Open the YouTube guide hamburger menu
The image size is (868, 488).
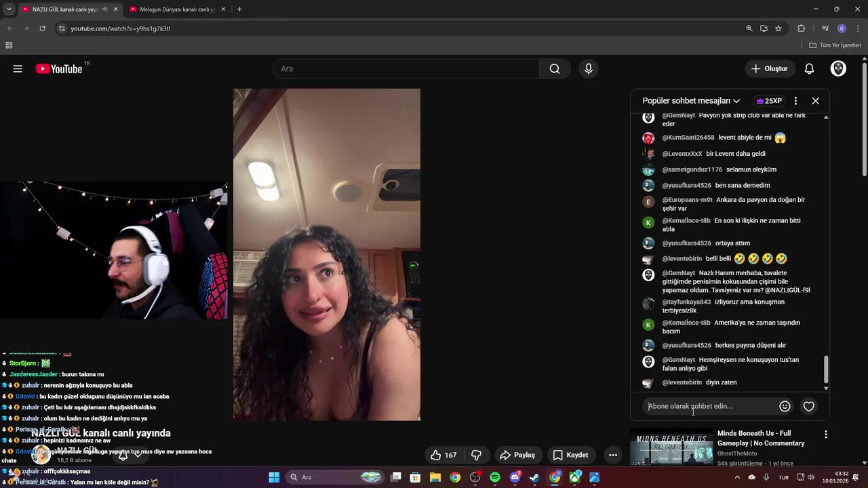tap(18, 68)
